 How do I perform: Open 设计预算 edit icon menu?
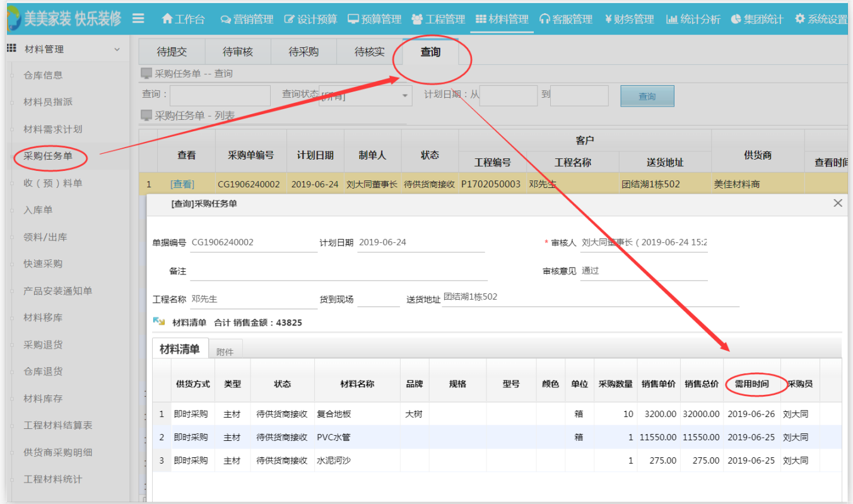[290, 19]
